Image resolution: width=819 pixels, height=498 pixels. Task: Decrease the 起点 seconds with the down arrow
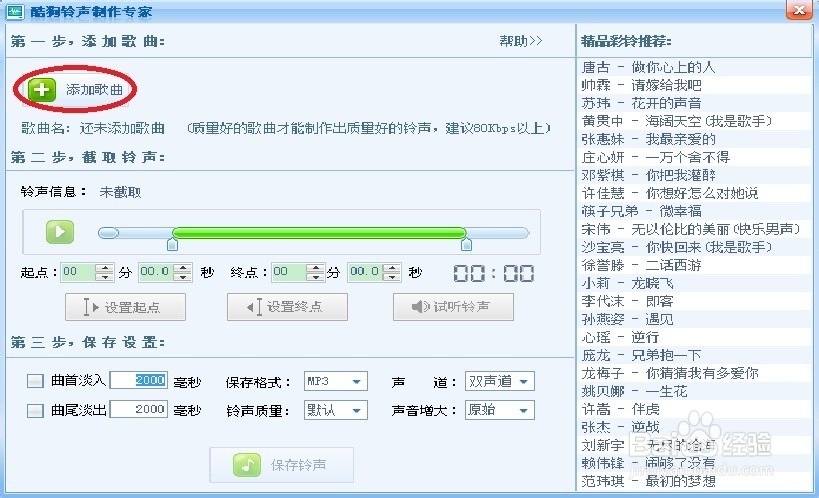click(183, 276)
